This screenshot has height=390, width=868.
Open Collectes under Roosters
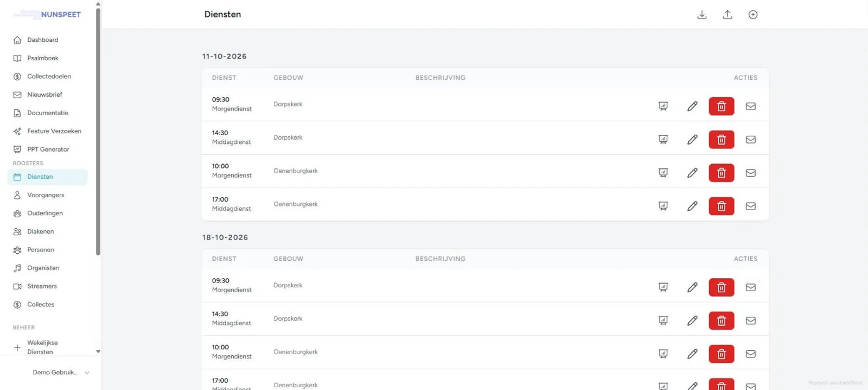tap(47, 305)
